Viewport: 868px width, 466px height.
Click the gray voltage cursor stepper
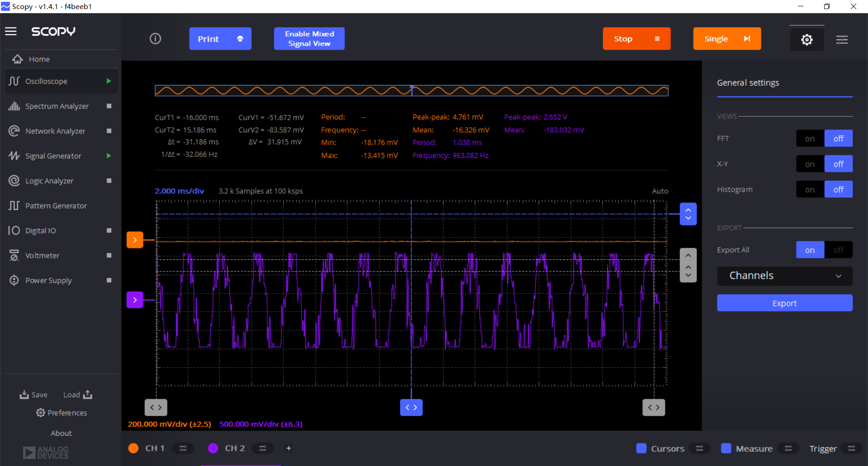pos(688,265)
